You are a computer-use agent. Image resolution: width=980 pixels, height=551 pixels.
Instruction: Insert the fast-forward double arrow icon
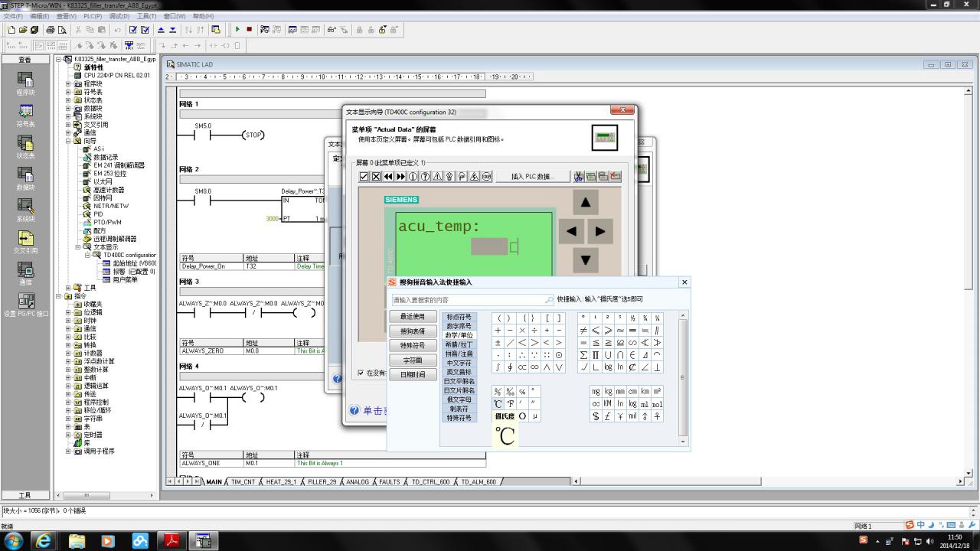click(x=400, y=176)
